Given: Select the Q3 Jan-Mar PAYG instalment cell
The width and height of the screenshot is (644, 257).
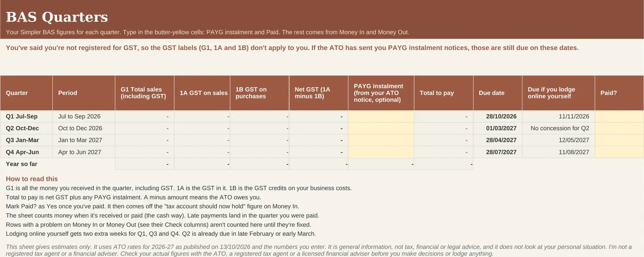Looking at the screenshot, I should coord(381,140).
